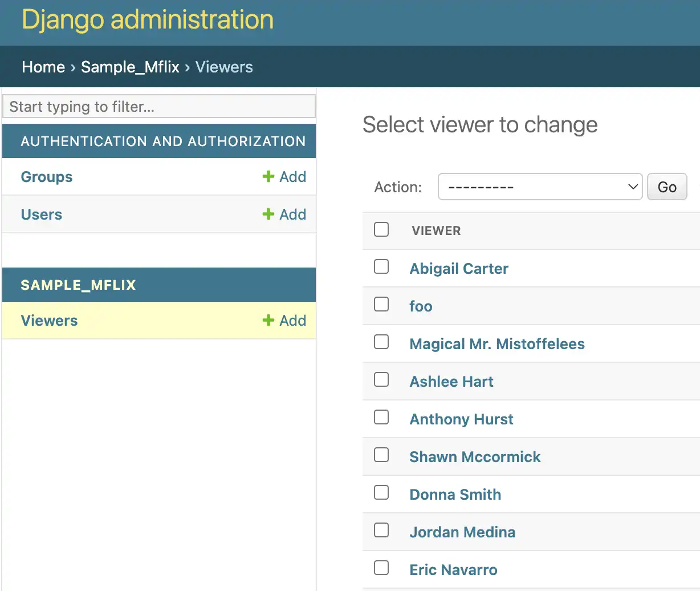Check the checkbox next to Donna Smith

(381, 492)
